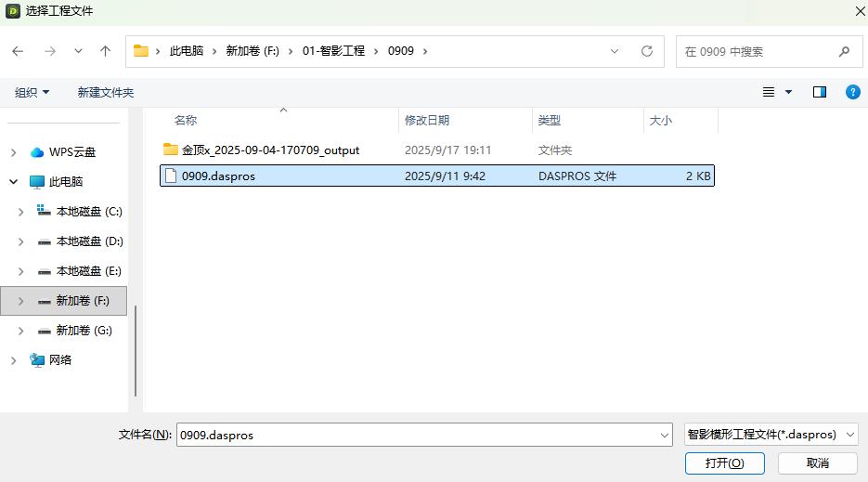This screenshot has height=482, width=868.
Task: Click the 取消 button
Action: (x=818, y=463)
